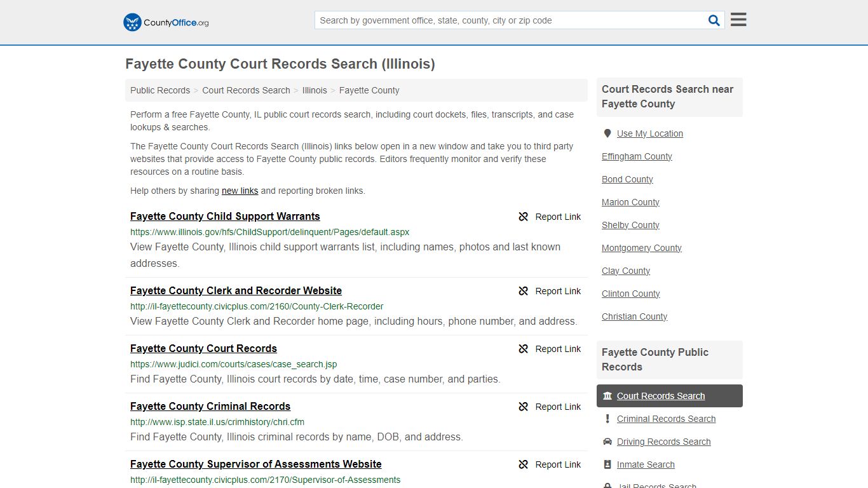Screen dimensions: 868x488
Task: Click the page heading Fayette County Court Records Search
Action: 280,64
